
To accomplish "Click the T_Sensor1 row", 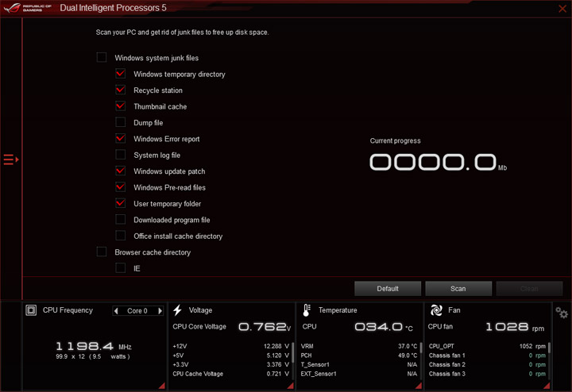I will point(359,364).
